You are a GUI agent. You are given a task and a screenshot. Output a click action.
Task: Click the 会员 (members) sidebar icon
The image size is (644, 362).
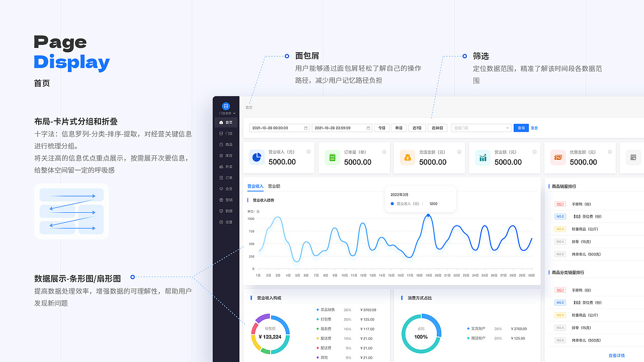[x=226, y=188]
